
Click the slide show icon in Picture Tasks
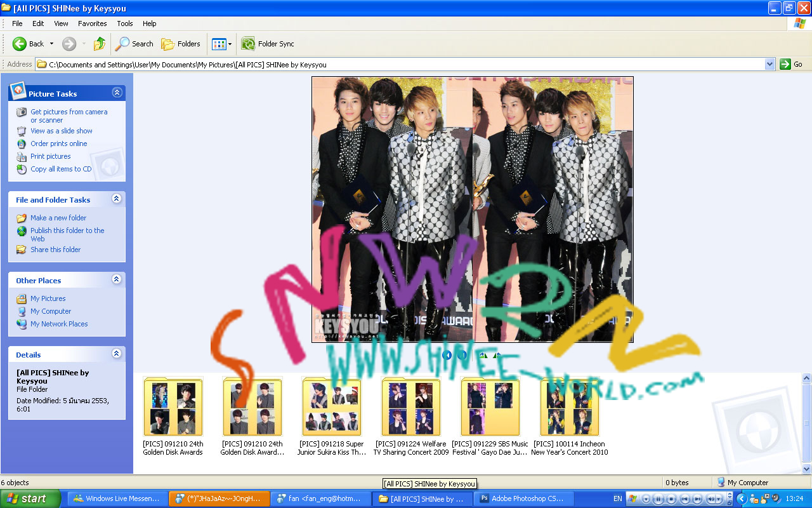click(22, 131)
